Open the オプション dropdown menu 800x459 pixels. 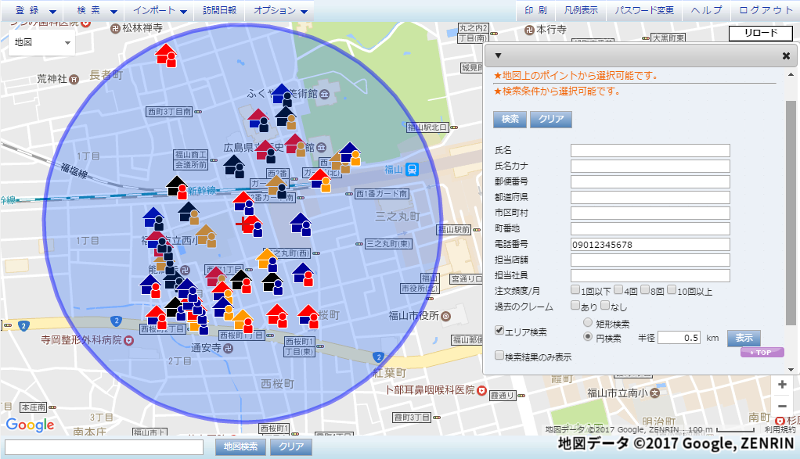click(281, 10)
